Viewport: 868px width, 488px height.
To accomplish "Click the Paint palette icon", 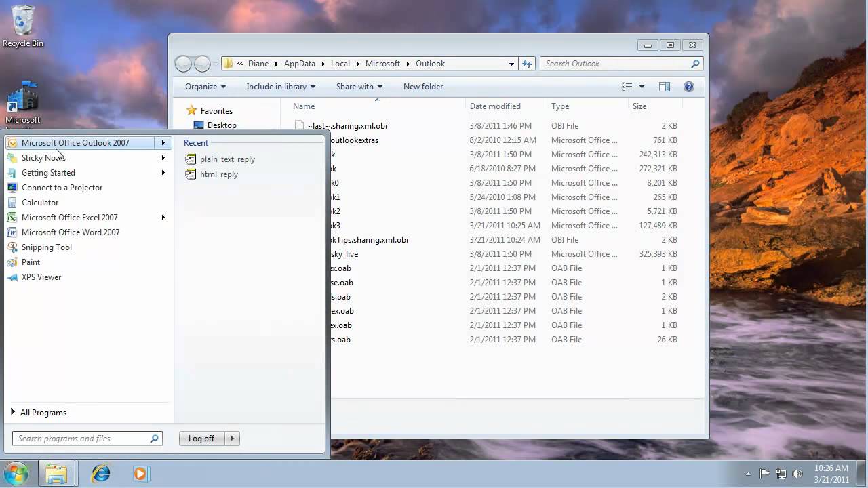I will (12, 262).
